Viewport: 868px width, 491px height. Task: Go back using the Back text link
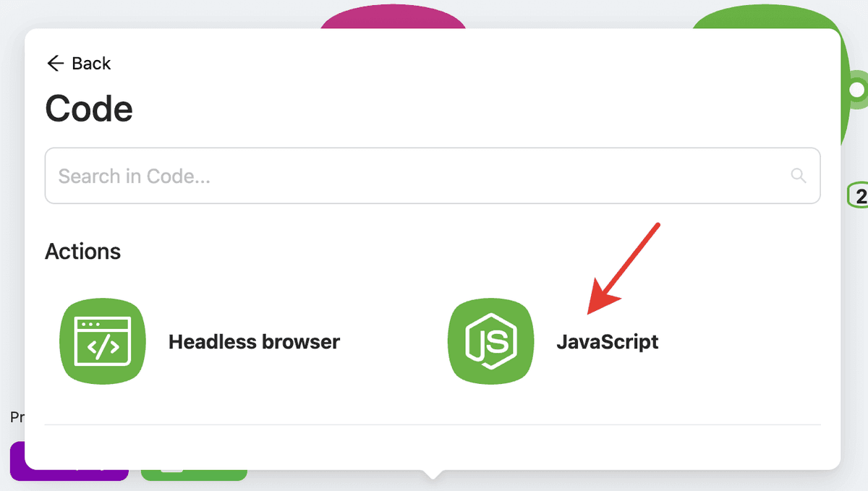tap(91, 64)
